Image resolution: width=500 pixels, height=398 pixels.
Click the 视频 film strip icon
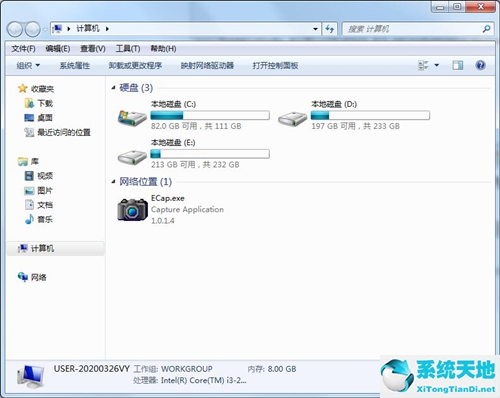point(29,176)
